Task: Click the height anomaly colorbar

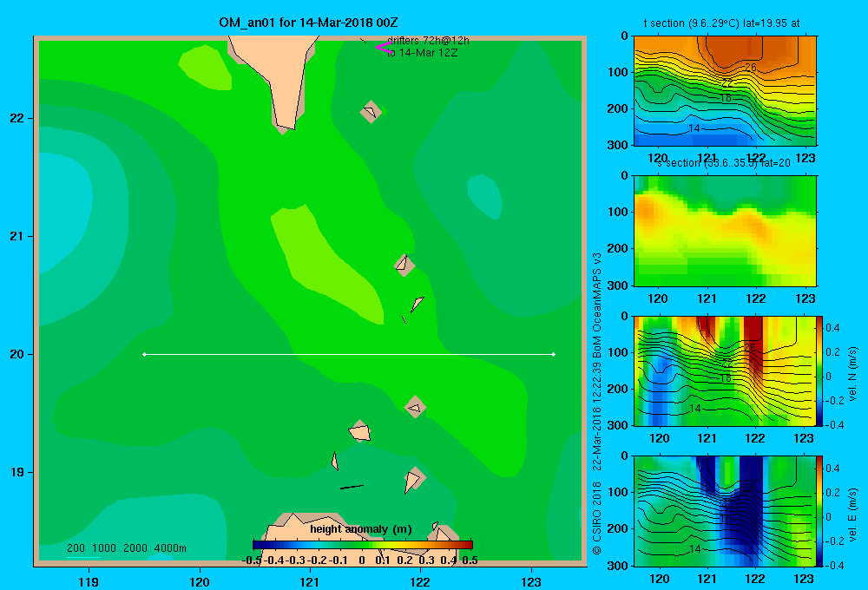Action: pos(363,545)
